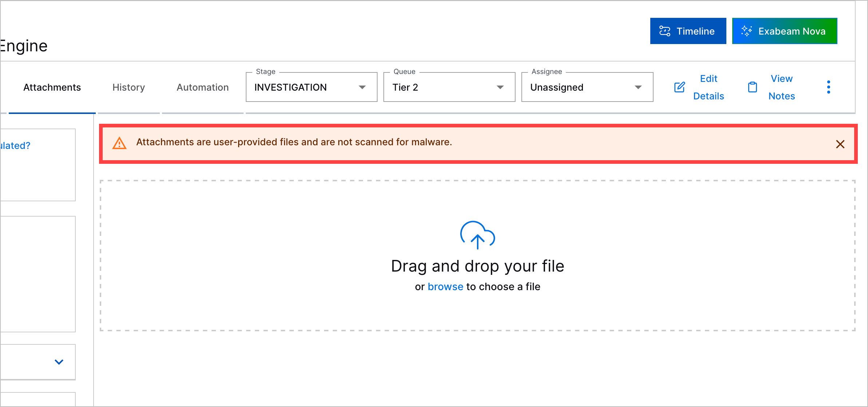This screenshot has height=407, width=868.
Task: Open the three-dot overflow menu
Action: 828,86
